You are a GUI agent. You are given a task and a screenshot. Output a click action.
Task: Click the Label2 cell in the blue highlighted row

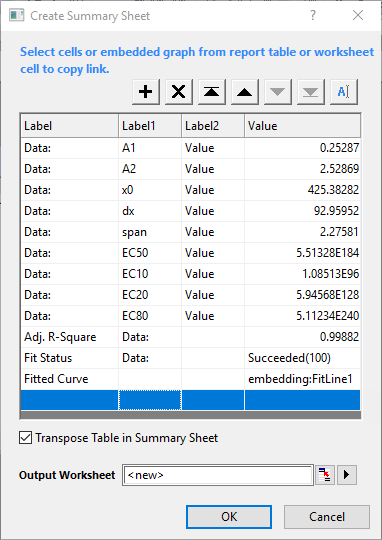(x=213, y=400)
